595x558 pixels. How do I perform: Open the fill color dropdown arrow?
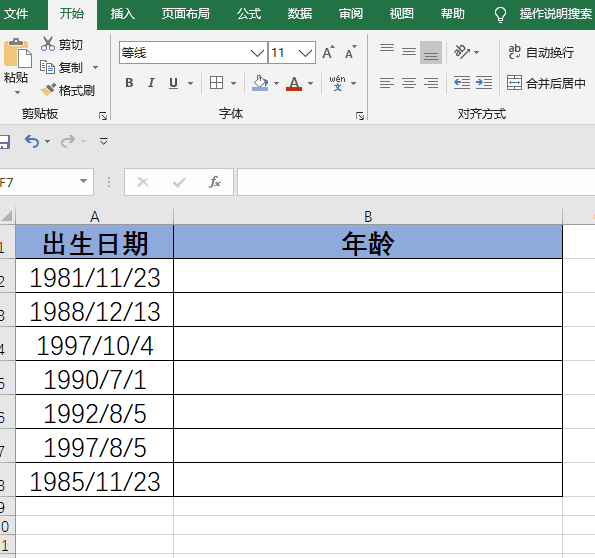point(276,83)
